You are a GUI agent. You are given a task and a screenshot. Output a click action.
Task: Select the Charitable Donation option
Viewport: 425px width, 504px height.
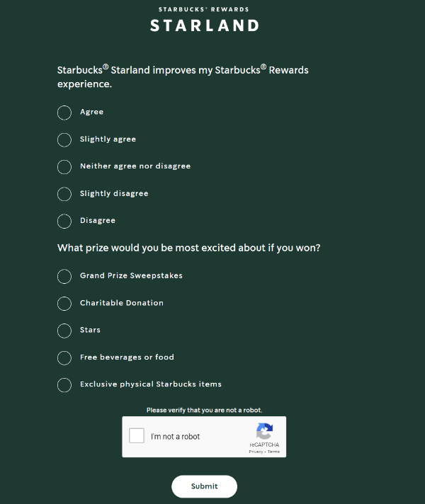pos(64,303)
